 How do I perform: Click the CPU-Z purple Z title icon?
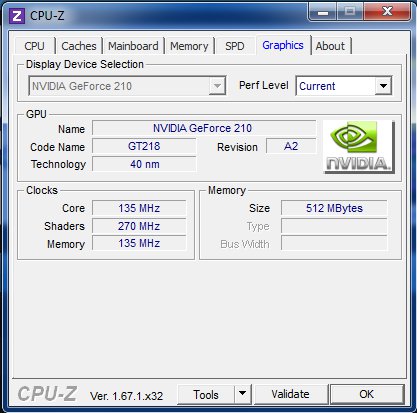point(17,16)
